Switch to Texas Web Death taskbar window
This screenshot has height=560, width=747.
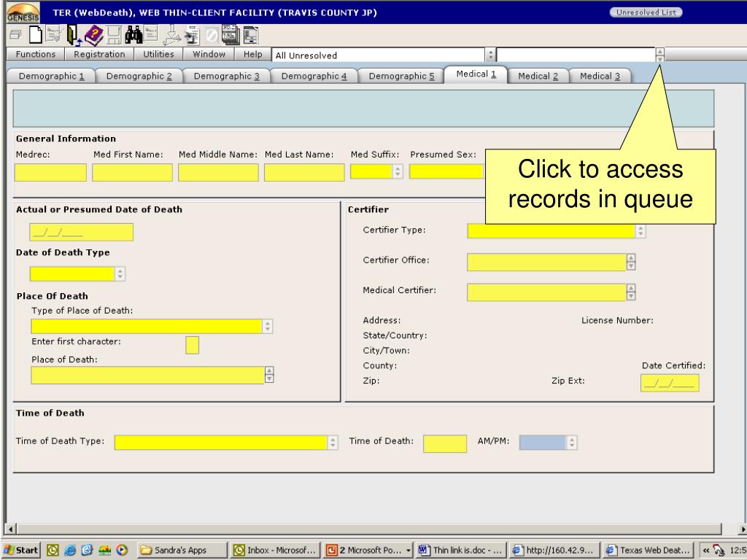click(x=647, y=550)
